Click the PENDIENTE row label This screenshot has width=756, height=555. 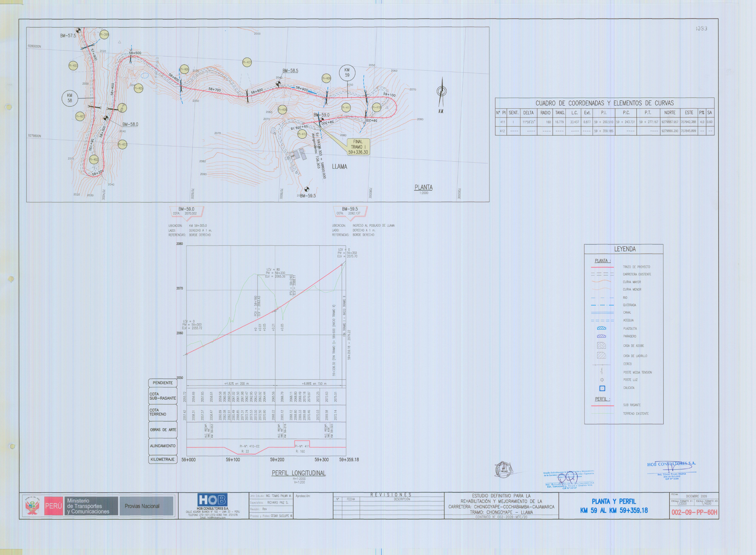click(x=163, y=383)
